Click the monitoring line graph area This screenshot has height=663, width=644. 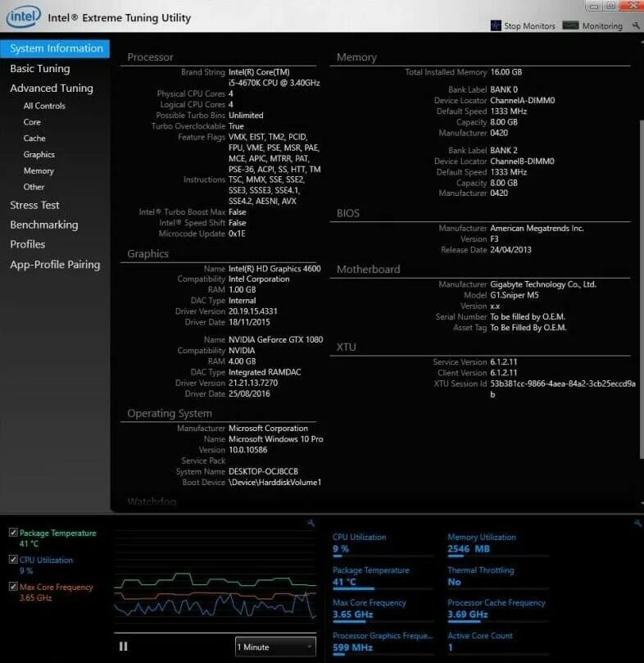215,581
